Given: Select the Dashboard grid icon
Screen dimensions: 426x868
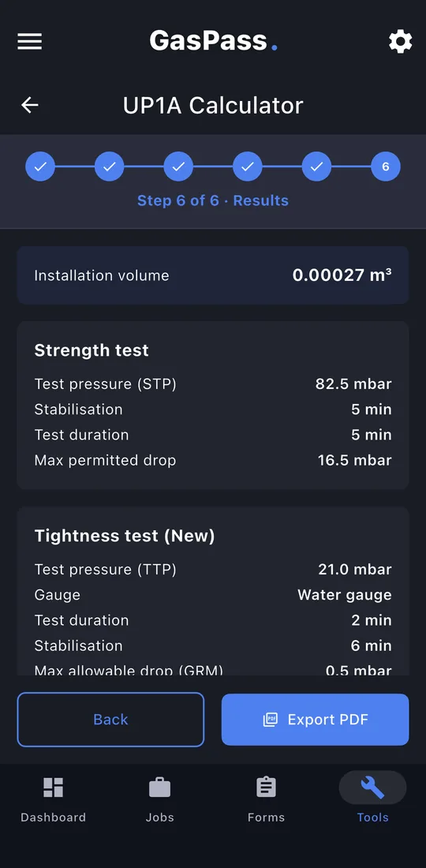Looking at the screenshot, I should tap(53, 788).
